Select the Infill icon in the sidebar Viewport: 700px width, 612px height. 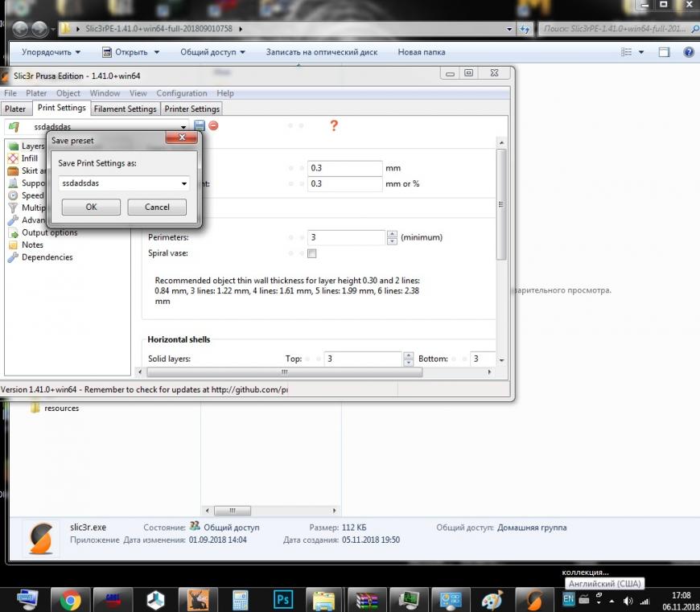click(14, 158)
